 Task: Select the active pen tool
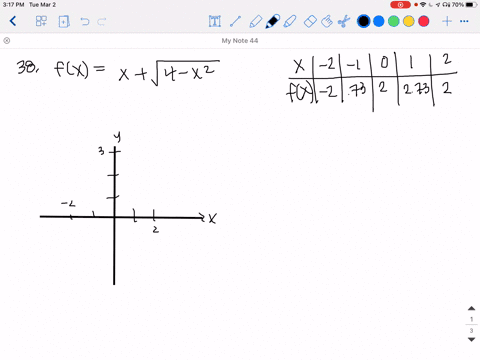272,21
